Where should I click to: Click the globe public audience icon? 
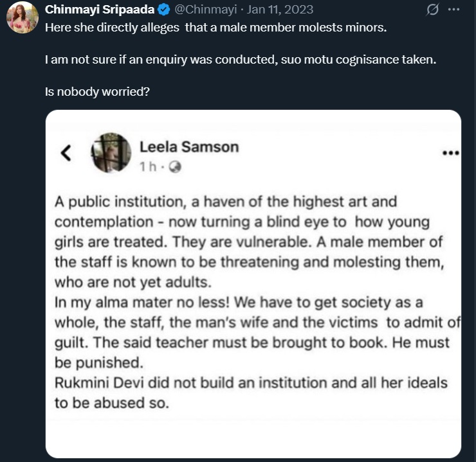point(175,166)
